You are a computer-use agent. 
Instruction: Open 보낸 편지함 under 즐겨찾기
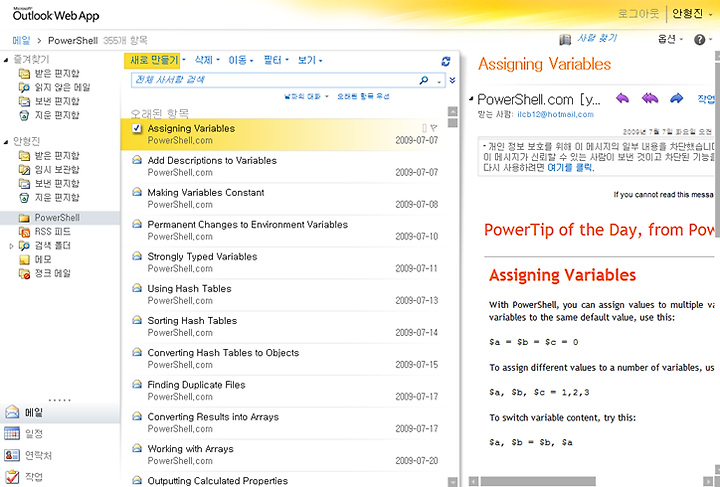[56, 101]
